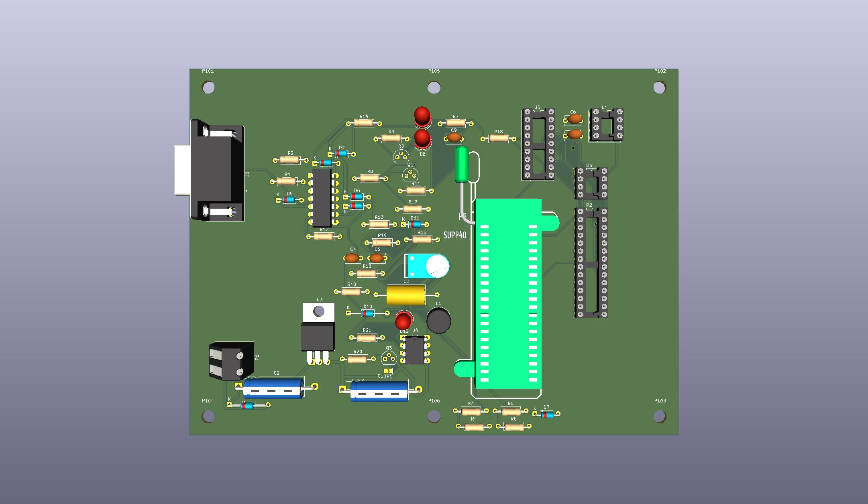Click diode D10
This screenshot has width=868, height=504.
click(x=367, y=313)
